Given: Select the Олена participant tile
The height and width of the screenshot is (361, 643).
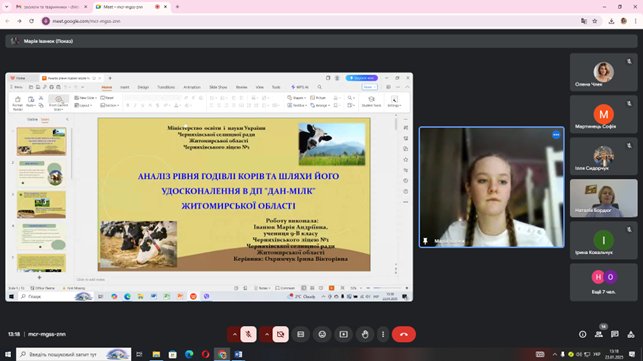Looking at the screenshot, I should (604, 72).
